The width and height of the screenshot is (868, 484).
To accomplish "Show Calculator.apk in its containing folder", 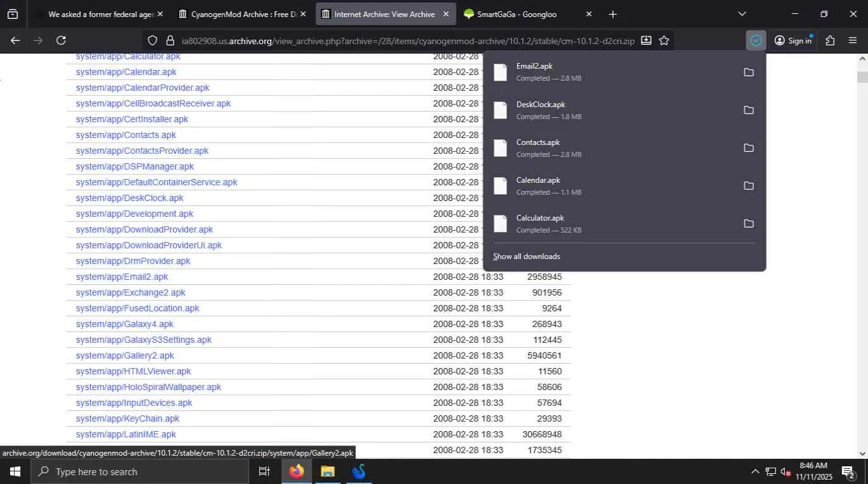I will coord(749,224).
